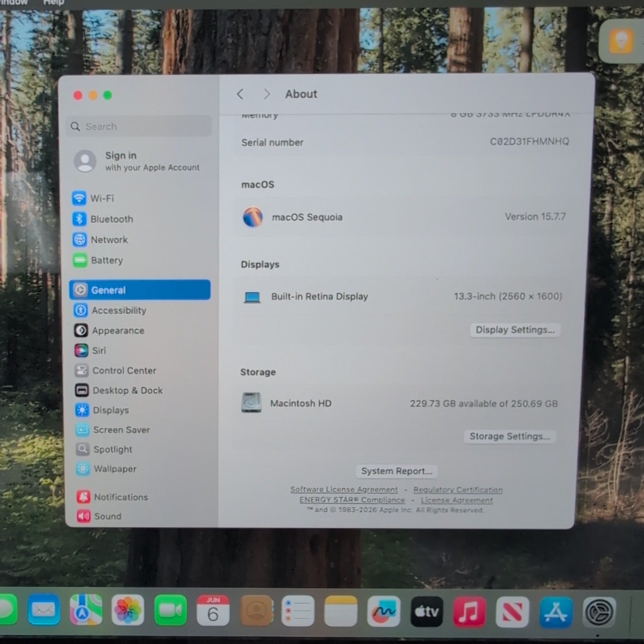Launch Mail from the Dock
This screenshot has width=644, height=644.
(x=43, y=610)
